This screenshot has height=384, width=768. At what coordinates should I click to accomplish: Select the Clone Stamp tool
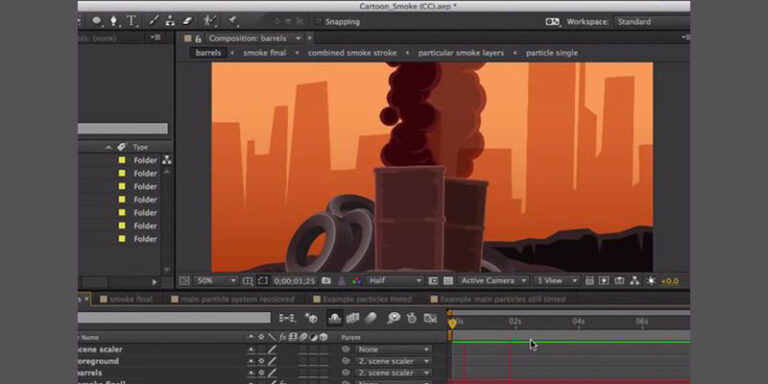[170, 21]
